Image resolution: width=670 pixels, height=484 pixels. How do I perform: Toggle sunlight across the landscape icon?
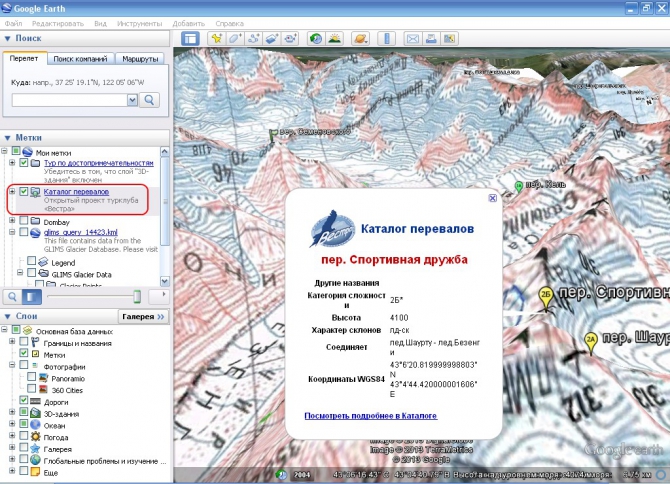(335, 39)
